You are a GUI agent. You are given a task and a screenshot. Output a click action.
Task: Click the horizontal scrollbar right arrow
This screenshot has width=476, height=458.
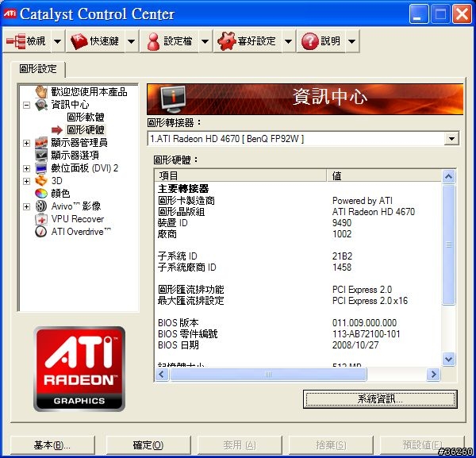point(433,374)
